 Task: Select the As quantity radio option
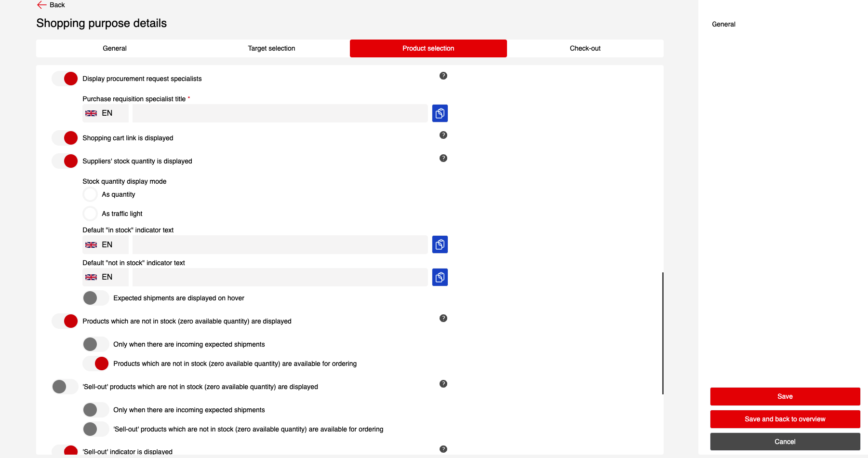tap(90, 194)
